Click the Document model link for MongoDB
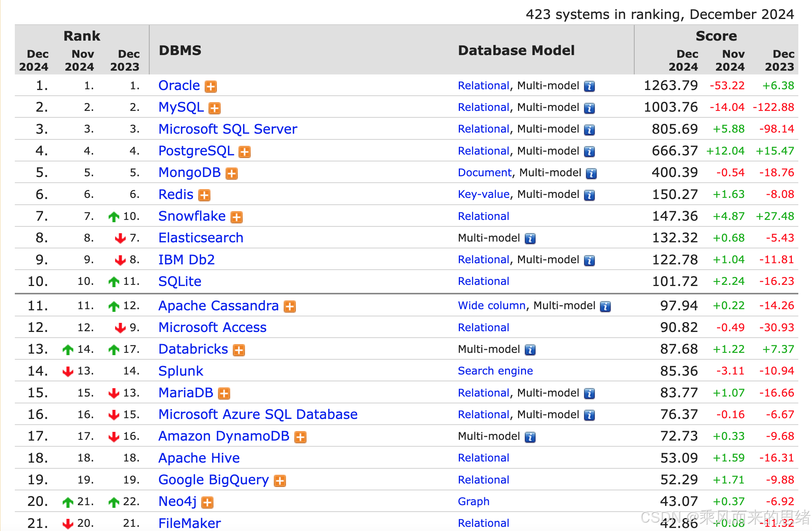 coord(485,172)
